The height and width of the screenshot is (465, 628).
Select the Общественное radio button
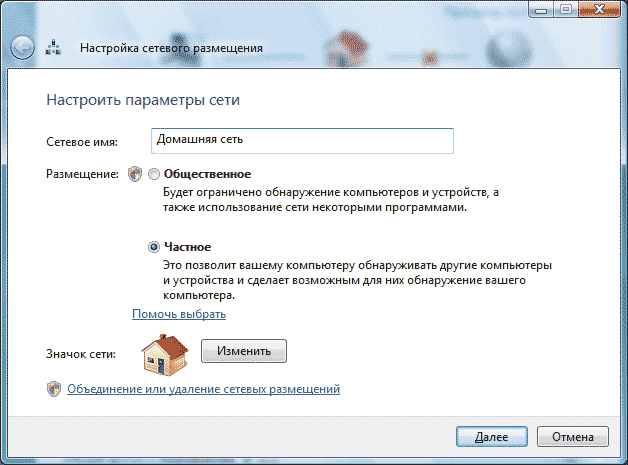click(153, 174)
